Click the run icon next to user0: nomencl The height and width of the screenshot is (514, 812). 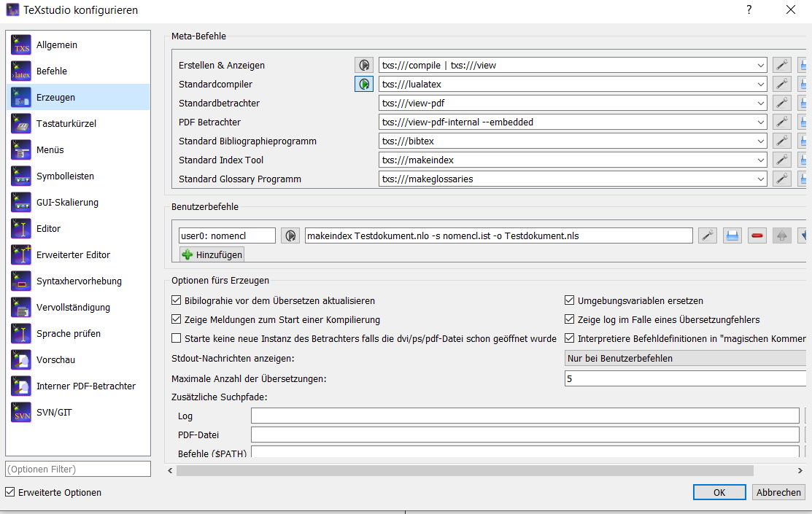[x=290, y=235]
